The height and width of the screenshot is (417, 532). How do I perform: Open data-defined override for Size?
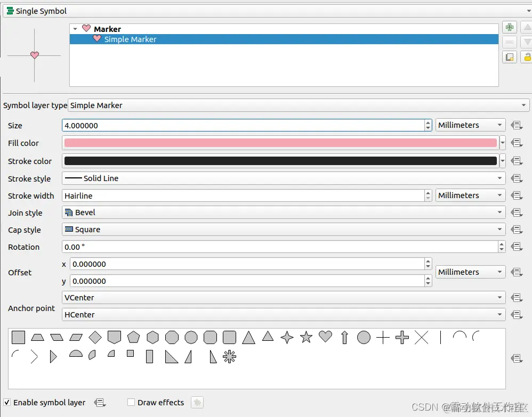(517, 126)
